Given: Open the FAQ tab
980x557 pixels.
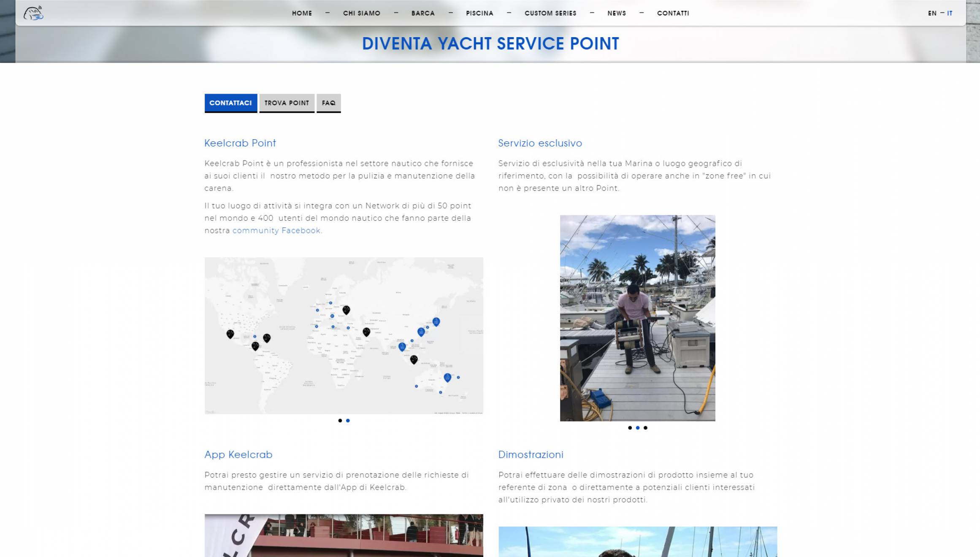Looking at the screenshot, I should pyautogui.click(x=328, y=103).
